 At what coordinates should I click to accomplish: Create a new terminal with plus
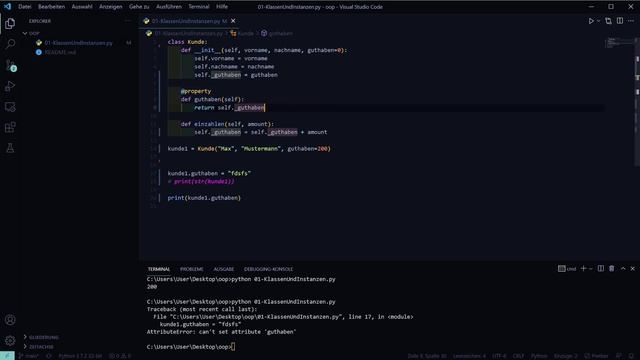(583, 269)
